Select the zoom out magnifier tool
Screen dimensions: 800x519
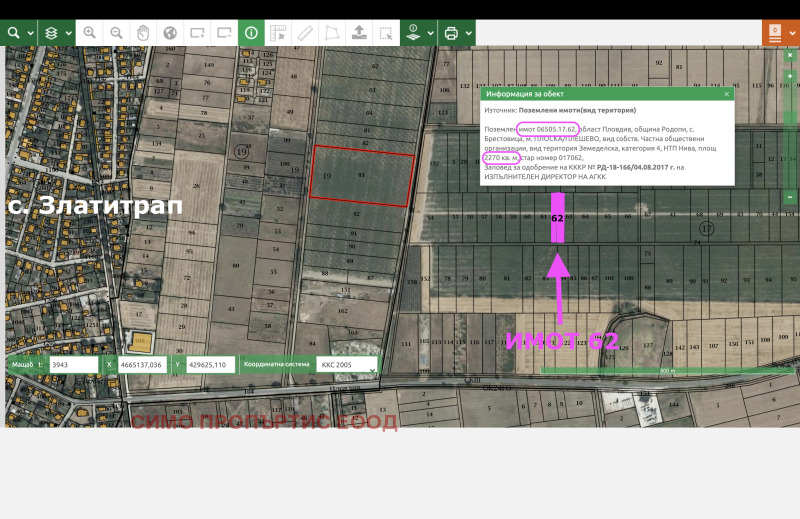tap(117, 32)
